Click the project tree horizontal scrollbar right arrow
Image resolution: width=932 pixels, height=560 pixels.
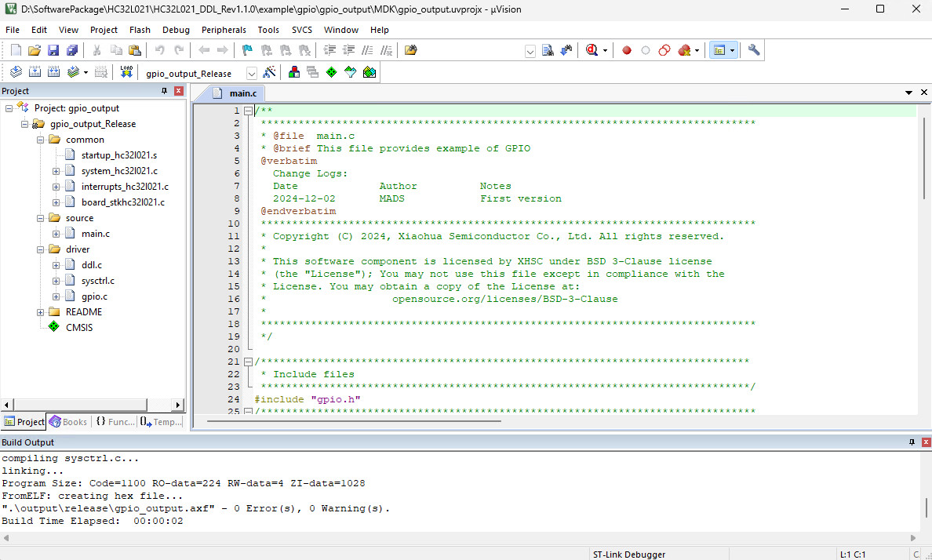click(x=178, y=405)
